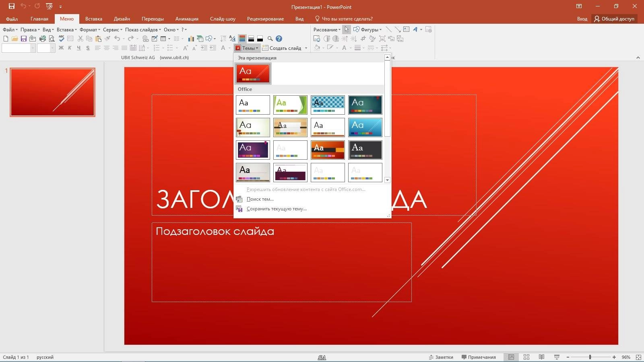The width and height of the screenshot is (644, 362).
Task: Open the Рецензирование ribbon tab
Action: [265, 19]
